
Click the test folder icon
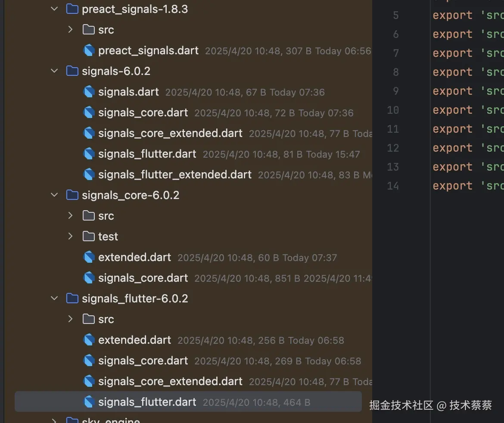click(88, 236)
